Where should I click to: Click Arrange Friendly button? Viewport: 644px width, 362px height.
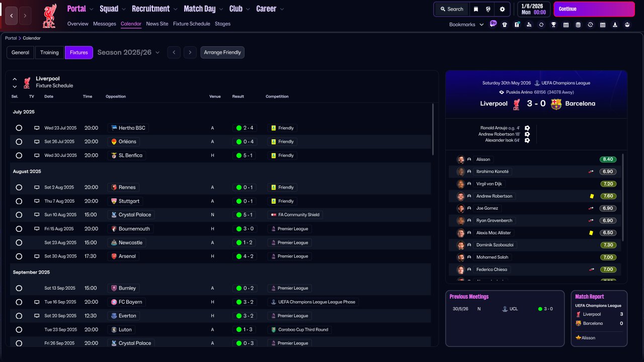[222, 52]
